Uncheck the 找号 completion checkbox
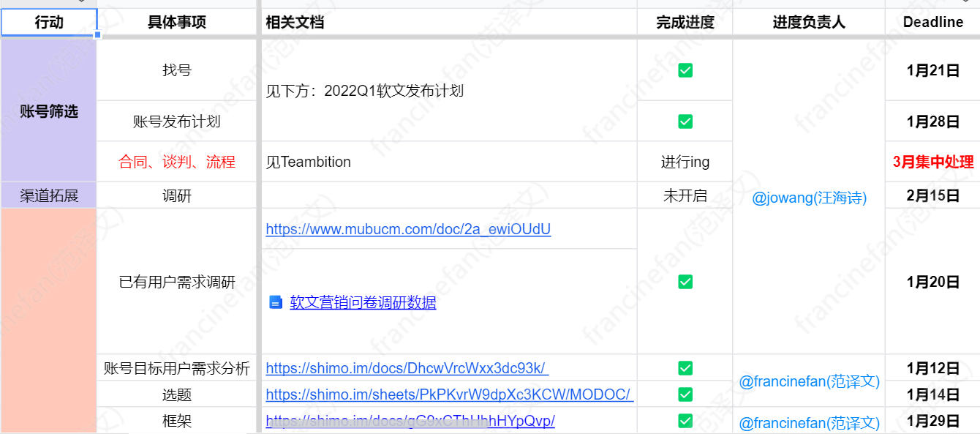Image resolution: width=980 pixels, height=434 pixels. [685, 70]
